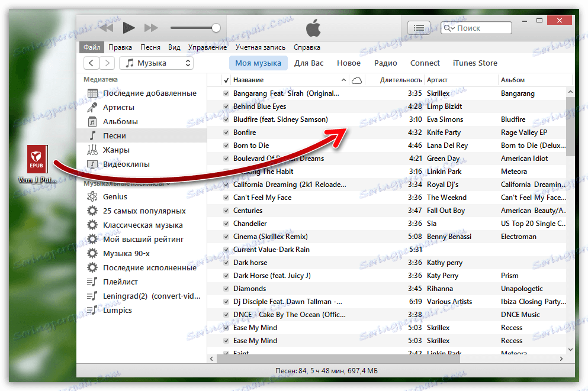
Task: Click the Поиск search field
Action: tap(476, 28)
